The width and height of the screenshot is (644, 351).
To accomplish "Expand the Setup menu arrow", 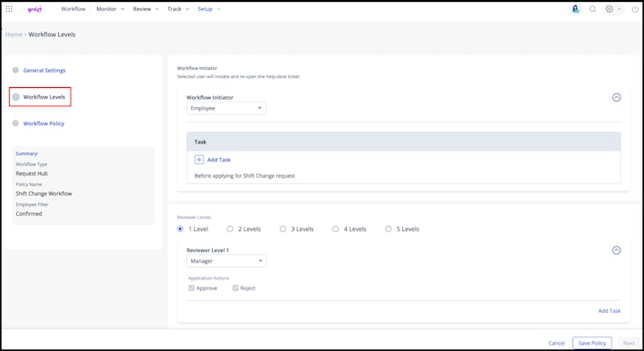I will (x=218, y=9).
